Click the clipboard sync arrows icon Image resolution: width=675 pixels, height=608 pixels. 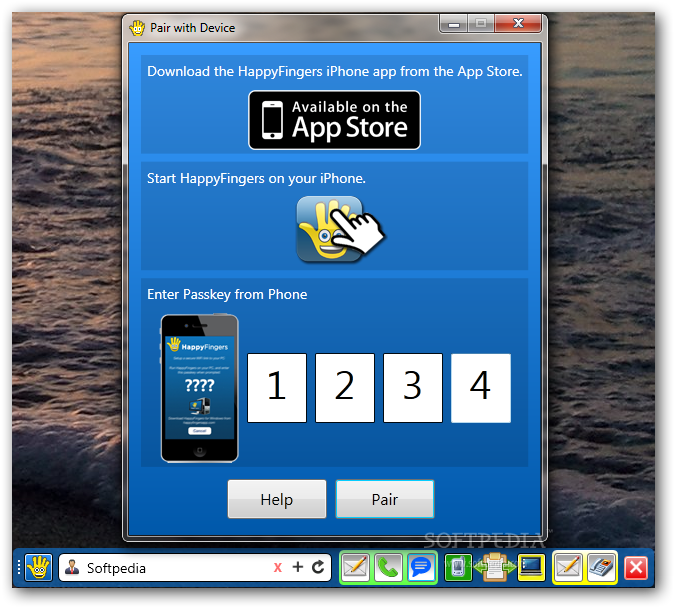point(495,567)
